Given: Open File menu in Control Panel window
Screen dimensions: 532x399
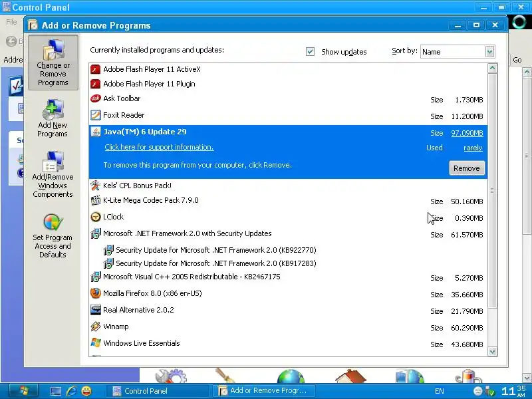Looking at the screenshot, I should [11, 22].
